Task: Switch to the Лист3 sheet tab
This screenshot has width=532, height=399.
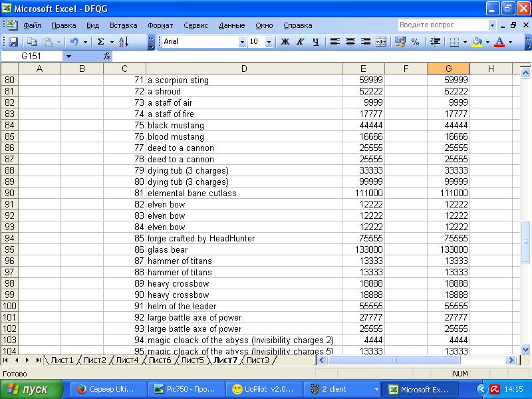Action: coord(257,360)
